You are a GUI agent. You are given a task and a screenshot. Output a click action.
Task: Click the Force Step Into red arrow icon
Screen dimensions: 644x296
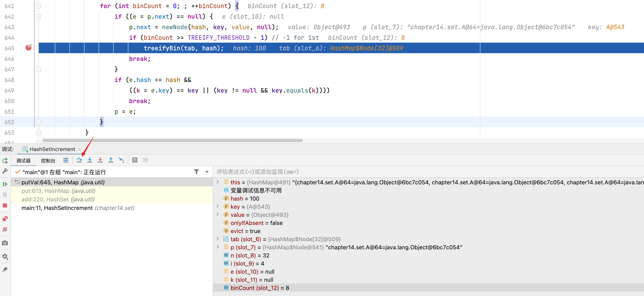100,160
